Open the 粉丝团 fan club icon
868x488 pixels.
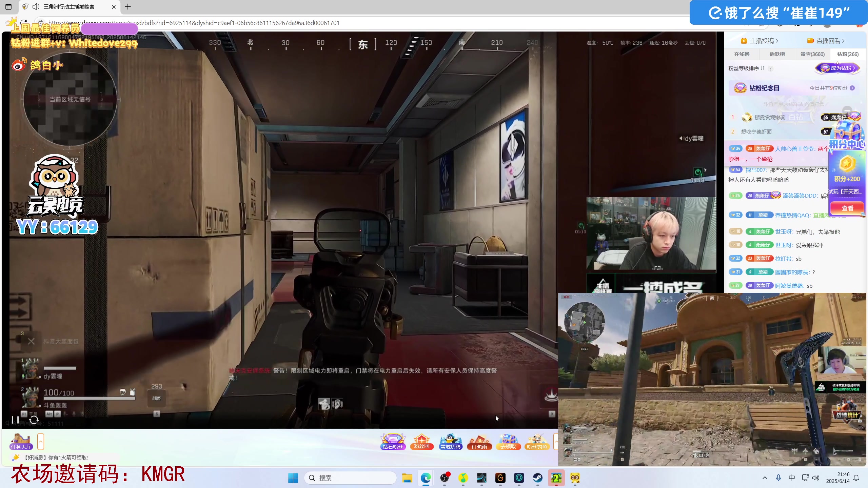tap(422, 442)
